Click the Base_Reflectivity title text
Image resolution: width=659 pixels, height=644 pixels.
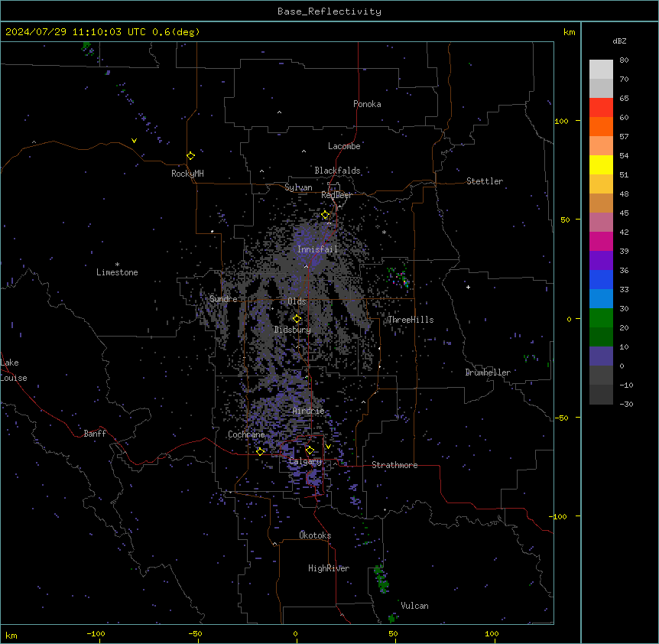[329, 11]
